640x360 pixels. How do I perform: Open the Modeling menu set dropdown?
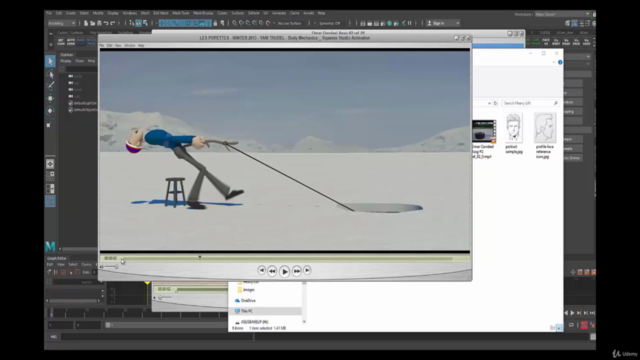[61, 23]
